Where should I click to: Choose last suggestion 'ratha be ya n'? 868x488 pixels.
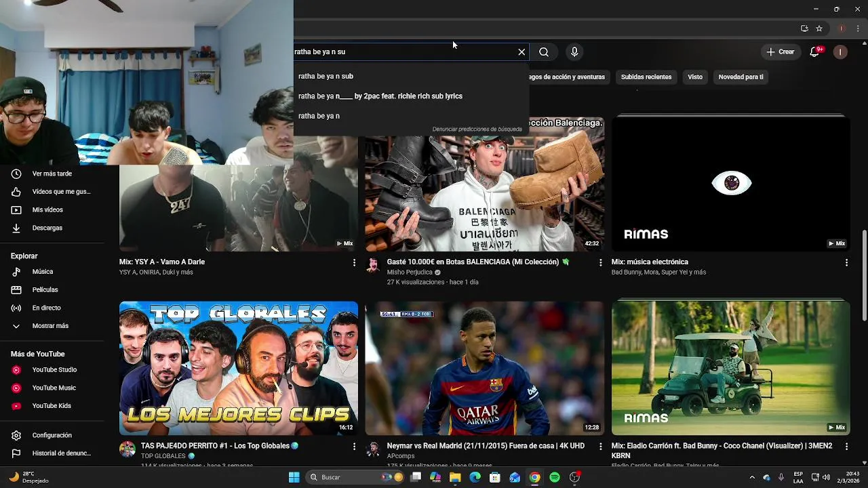(x=411, y=115)
